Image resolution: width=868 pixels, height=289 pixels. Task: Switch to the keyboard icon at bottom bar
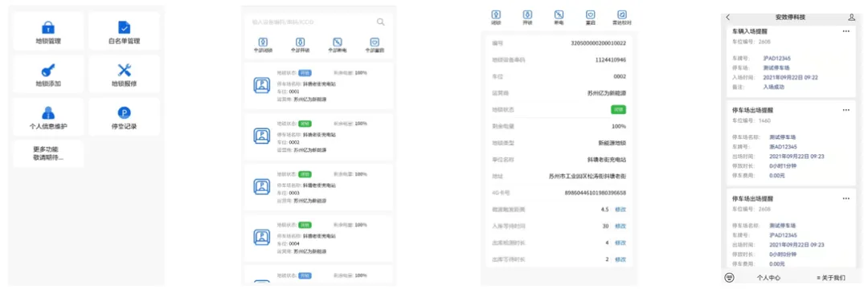pyautogui.click(x=730, y=278)
